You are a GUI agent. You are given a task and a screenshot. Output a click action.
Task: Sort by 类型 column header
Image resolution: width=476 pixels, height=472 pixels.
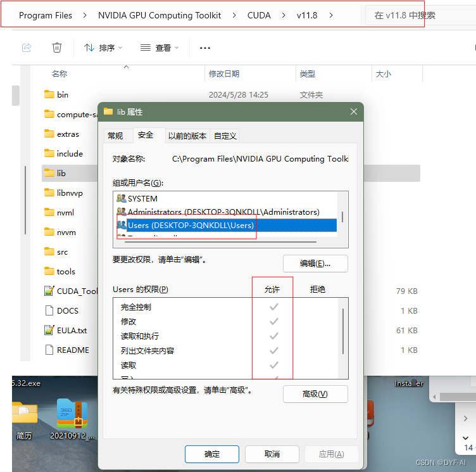tap(307, 74)
